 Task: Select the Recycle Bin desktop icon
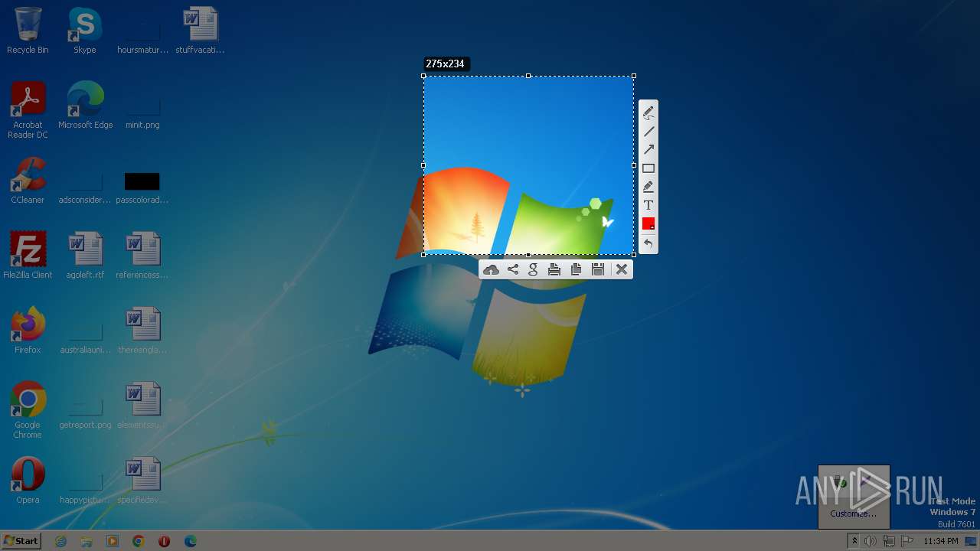[x=28, y=31]
